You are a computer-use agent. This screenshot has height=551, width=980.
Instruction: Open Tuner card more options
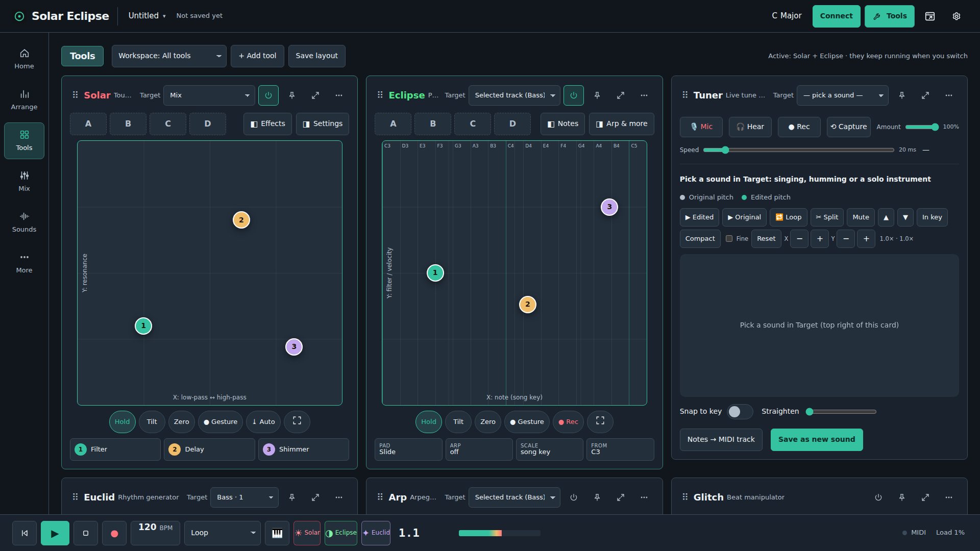coord(949,95)
